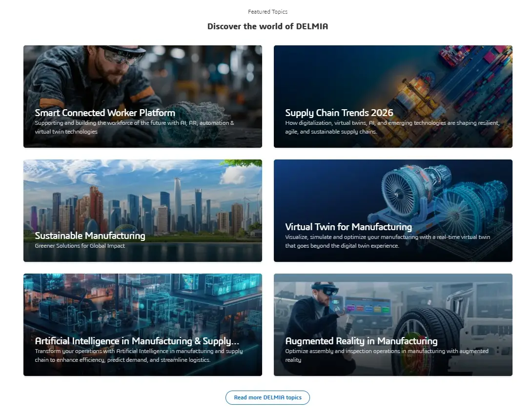The image size is (532, 414).
Task: Open the Virtual Twin for Manufacturing card
Action: point(393,211)
